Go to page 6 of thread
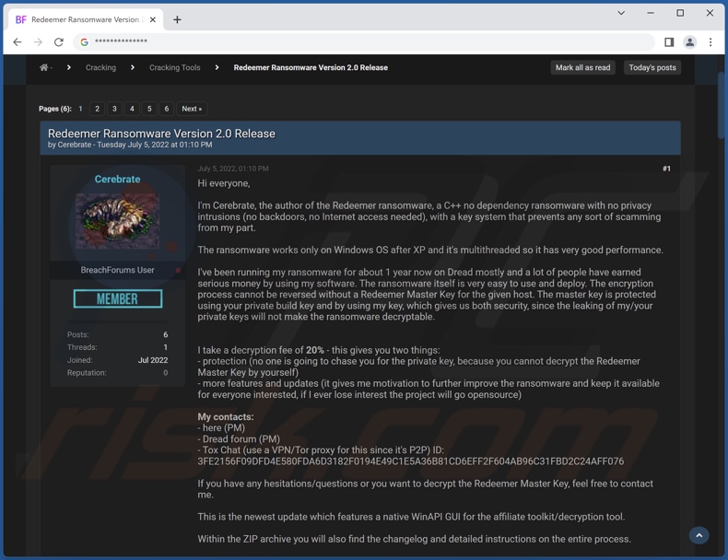The width and height of the screenshot is (728, 560). [x=166, y=109]
